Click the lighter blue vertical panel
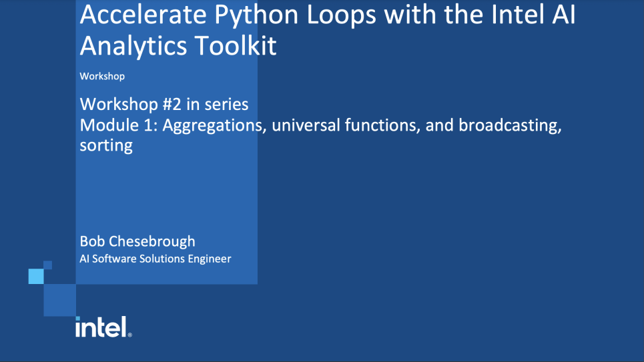The height and width of the screenshot is (362, 644). [x=167, y=193]
